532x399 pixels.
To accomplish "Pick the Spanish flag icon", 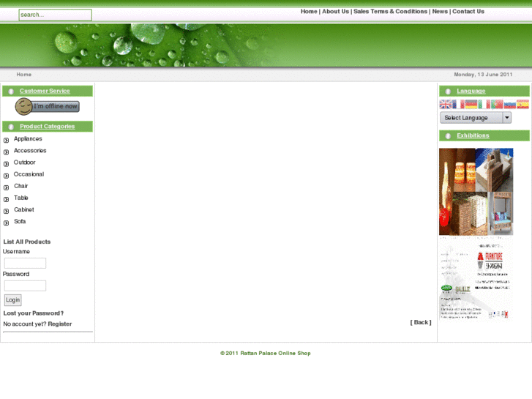I will pos(522,104).
